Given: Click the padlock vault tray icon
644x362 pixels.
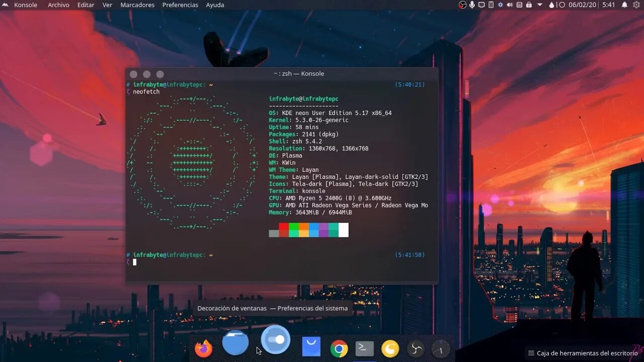Looking at the screenshot, I should pos(529,5).
